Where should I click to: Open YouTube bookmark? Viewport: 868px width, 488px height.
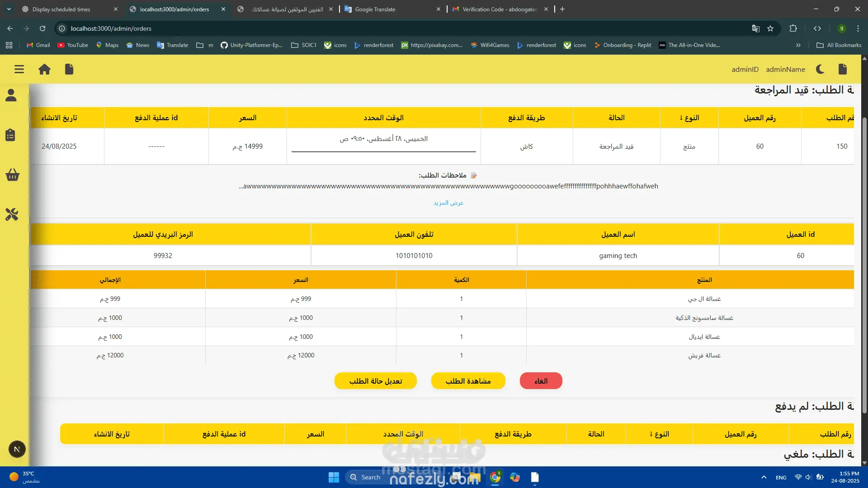[73, 45]
